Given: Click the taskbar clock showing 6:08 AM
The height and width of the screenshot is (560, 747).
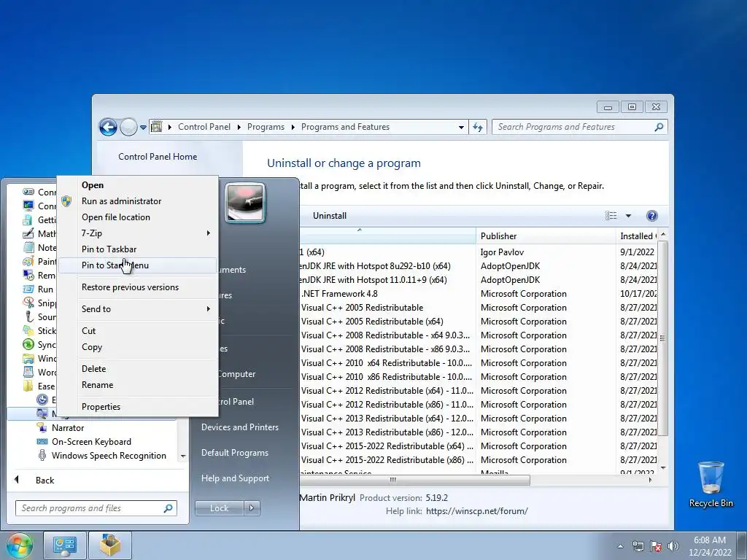Looking at the screenshot, I should (710, 546).
